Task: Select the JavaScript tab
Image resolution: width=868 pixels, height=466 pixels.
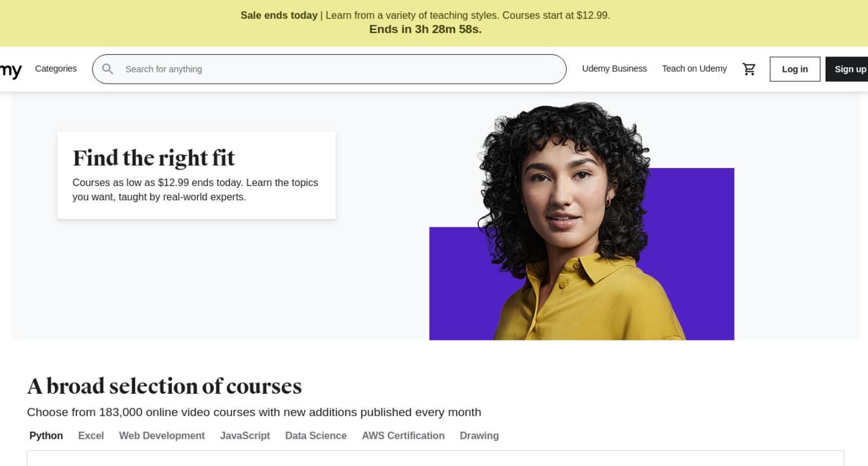Action: click(245, 435)
